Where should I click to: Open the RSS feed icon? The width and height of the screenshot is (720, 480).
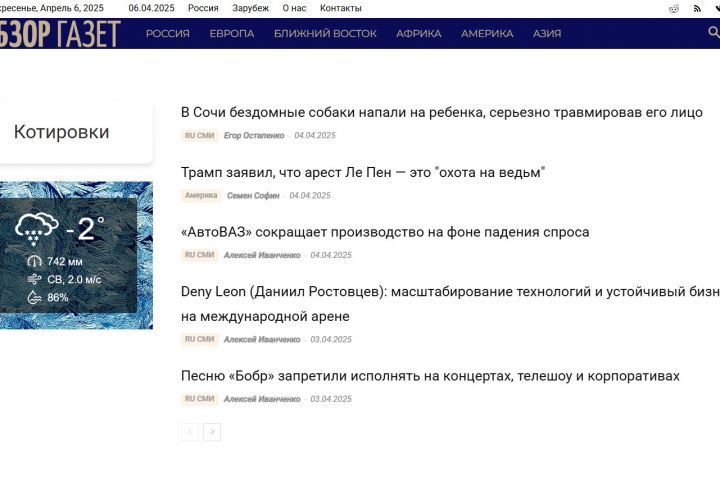click(697, 8)
